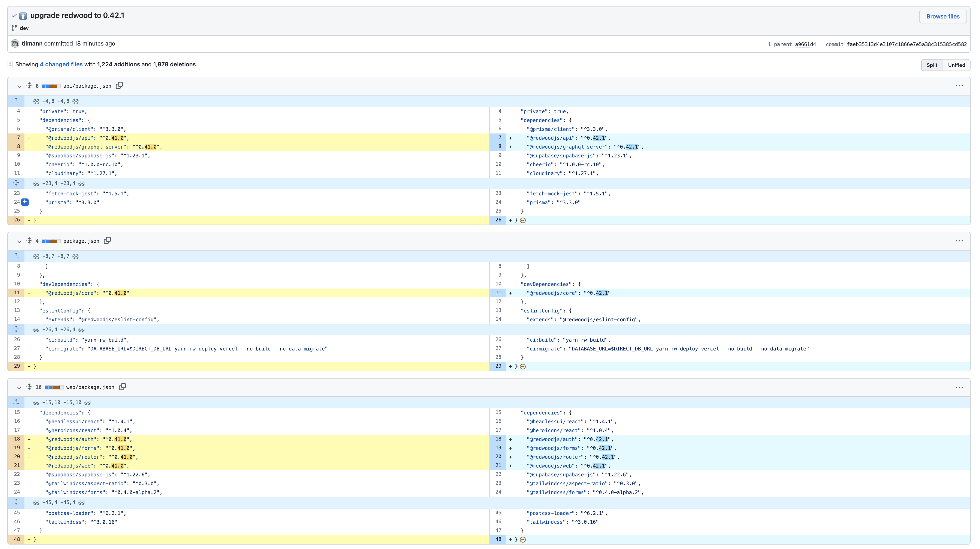Open 4 changed files link

(61, 64)
